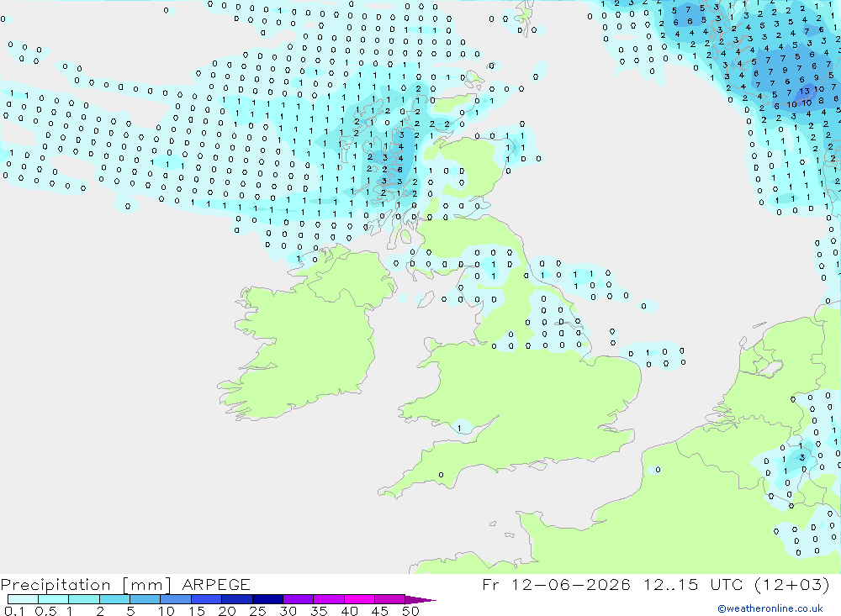Image resolution: width=841 pixels, height=616 pixels.
Task: Select the legend label '45'
Action: (x=380, y=611)
